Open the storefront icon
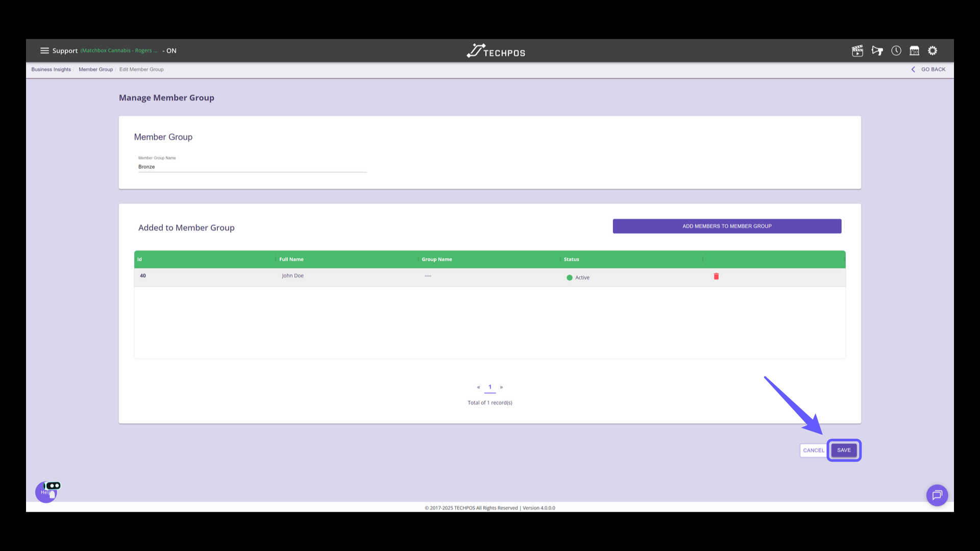Image resolution: width=980 pixels, height=551 pixels. point(914,51)
